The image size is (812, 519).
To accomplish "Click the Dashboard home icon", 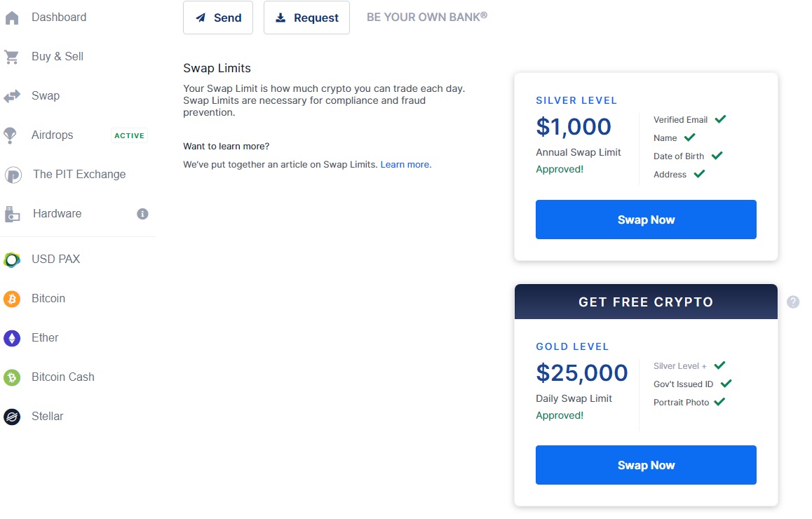I will point(12,18).
